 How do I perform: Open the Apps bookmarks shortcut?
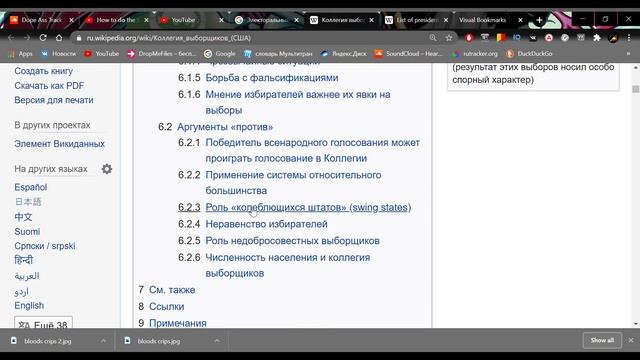pos(20,54)
